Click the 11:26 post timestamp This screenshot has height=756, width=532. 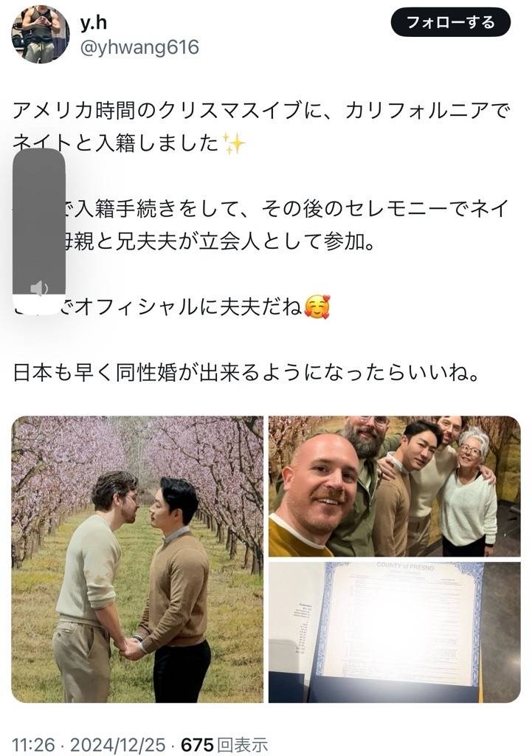32,744
